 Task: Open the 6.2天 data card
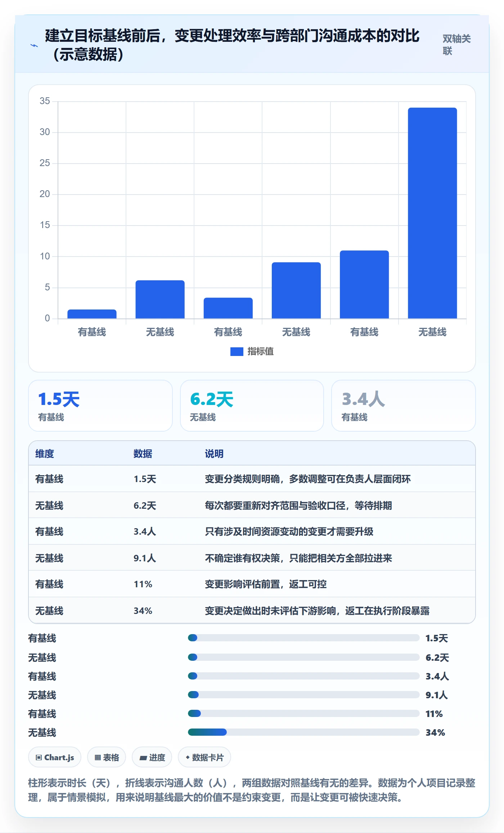click(x=252, y=406)
